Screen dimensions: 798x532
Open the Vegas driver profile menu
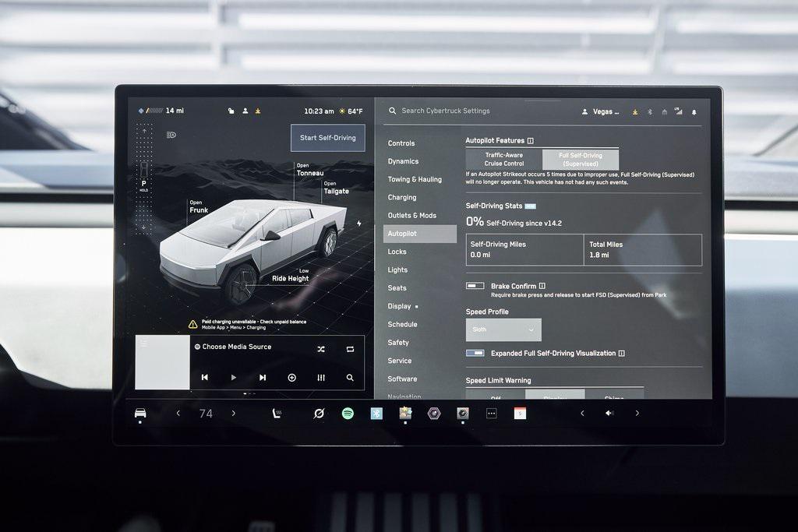[x=601, y=112]
